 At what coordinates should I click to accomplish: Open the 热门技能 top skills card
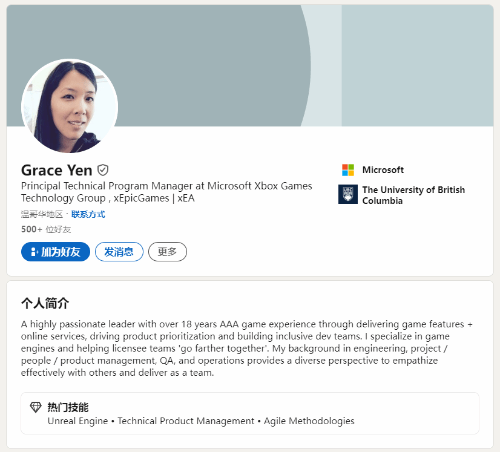[250, 413]
